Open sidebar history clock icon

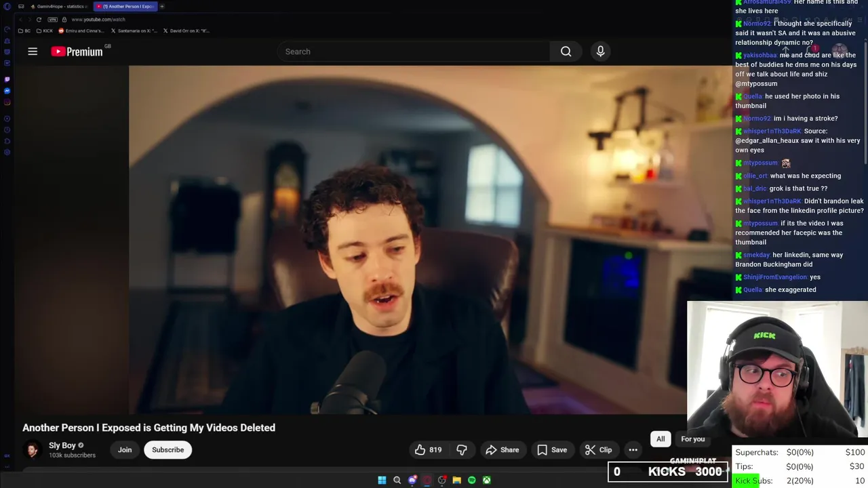coord(7,130)
